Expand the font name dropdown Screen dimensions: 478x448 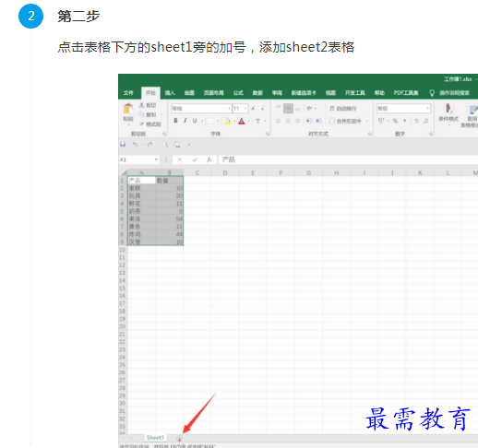pyautogui.click(x=229, y=108)
